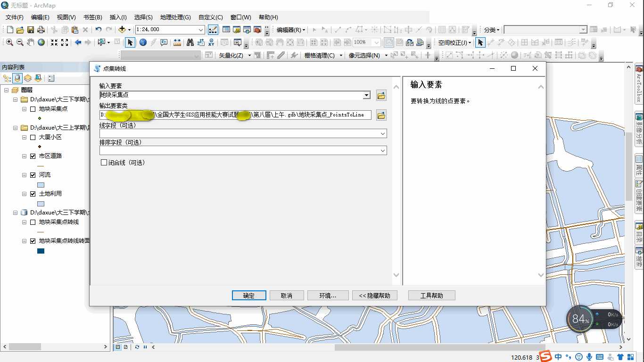Click the 环境... button
This screenshot has width=644, height=362.
(328, 296)
